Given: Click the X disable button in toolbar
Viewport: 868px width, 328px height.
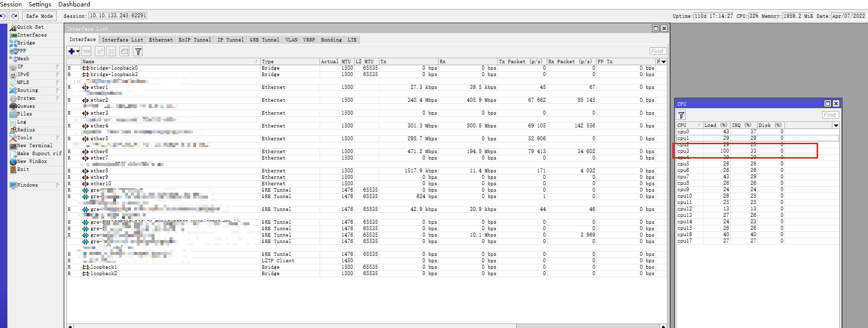Looking at the screenshot, I should pyautogui.click(x=111, y=51).
